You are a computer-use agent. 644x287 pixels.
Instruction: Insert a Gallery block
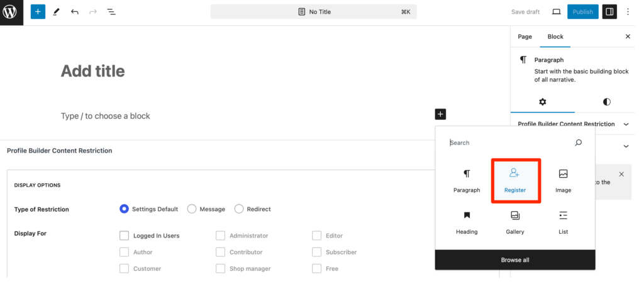click(x=515, y=223)
